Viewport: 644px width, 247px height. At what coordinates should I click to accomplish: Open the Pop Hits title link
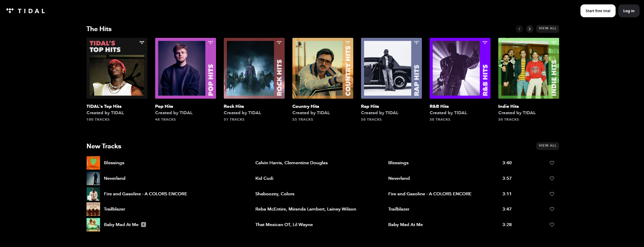tap(164, 106)
